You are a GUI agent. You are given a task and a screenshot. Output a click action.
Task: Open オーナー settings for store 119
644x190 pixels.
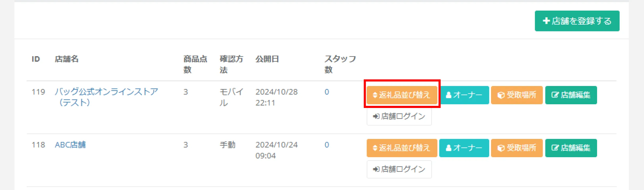464,95
